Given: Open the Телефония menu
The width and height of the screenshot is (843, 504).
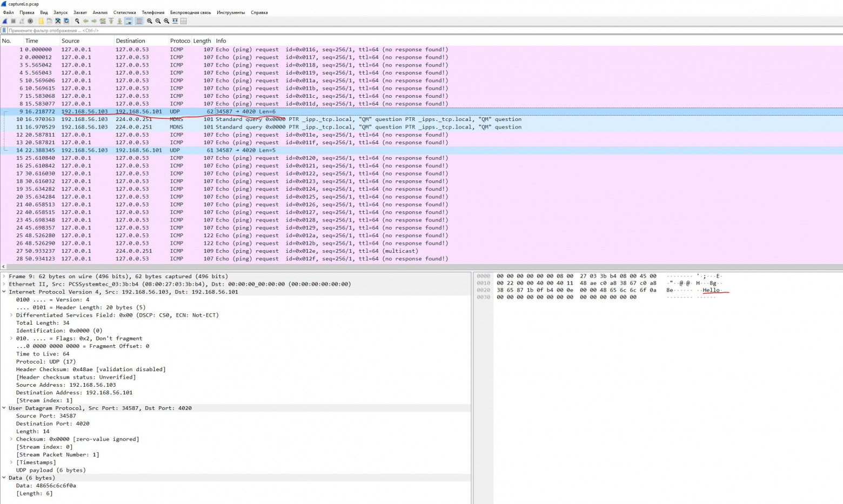Looking at the screenshot, I should point(153,12).
